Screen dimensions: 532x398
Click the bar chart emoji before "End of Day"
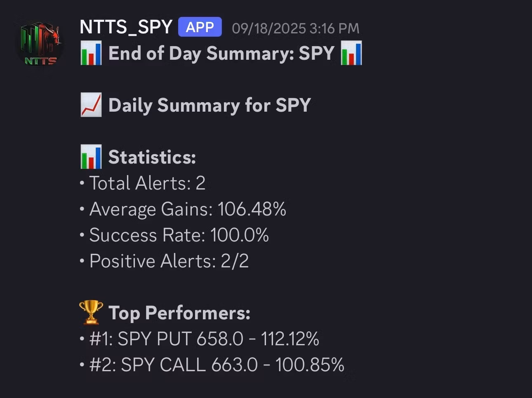[x=91, y=54]
